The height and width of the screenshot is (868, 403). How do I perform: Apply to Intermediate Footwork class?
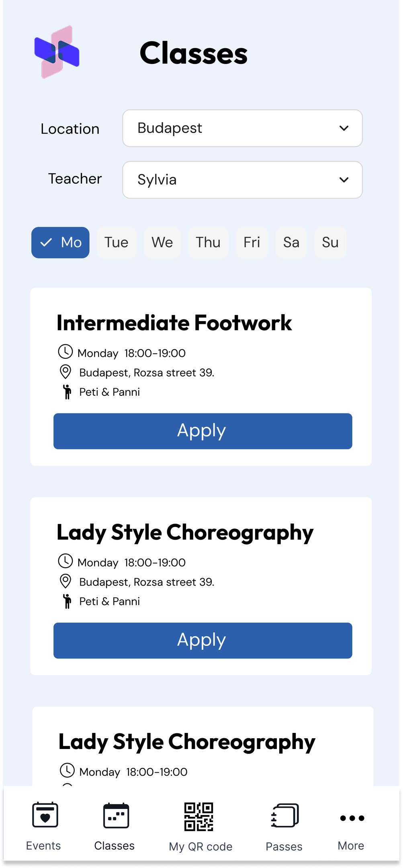[203, 431]
